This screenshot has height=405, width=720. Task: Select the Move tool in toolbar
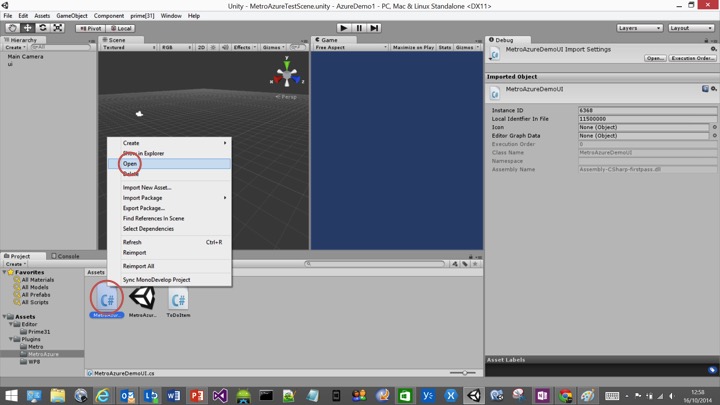coord(28,28)
